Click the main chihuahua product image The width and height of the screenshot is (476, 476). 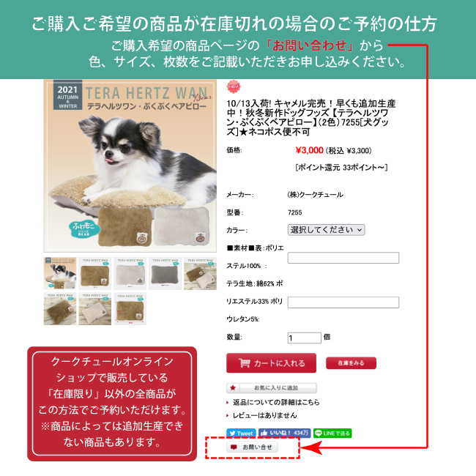pos(130,166)
